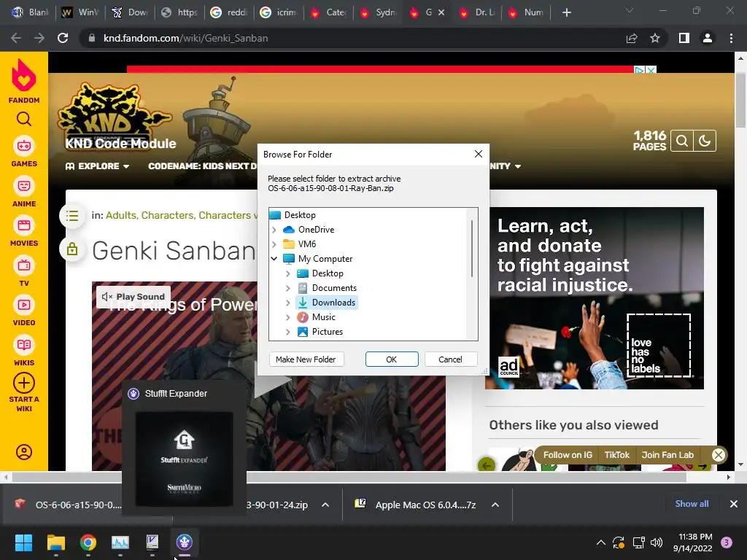Screen dimensions: 747x560
Task: Click the StuffIt Expander taskbar icon
Action: tap(185, 542)
